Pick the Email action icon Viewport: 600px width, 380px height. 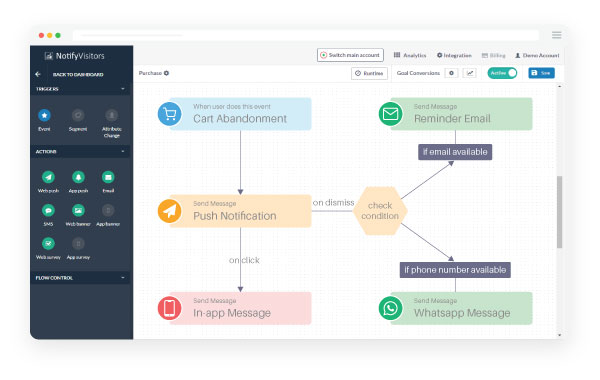[x=108, y=177]
